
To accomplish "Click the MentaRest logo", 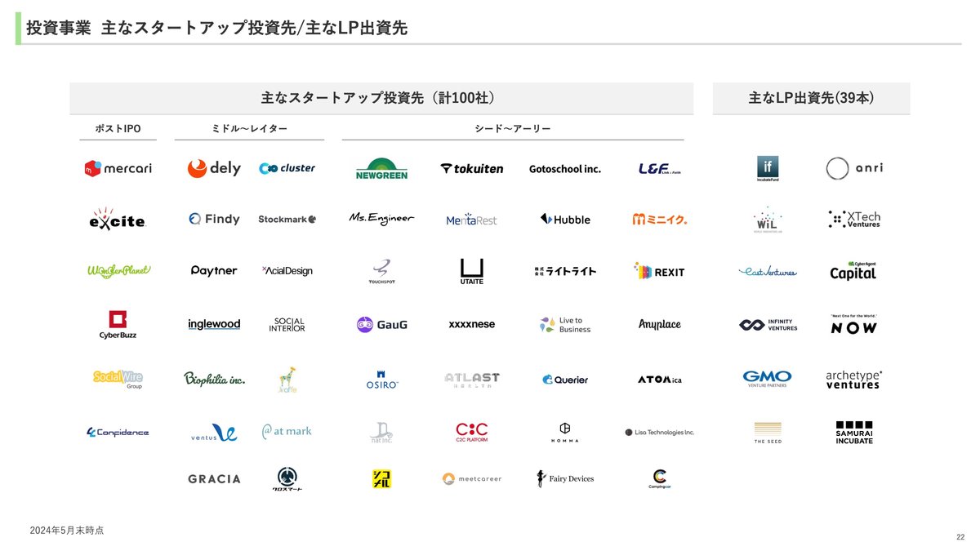I will [x=471, y=219].
